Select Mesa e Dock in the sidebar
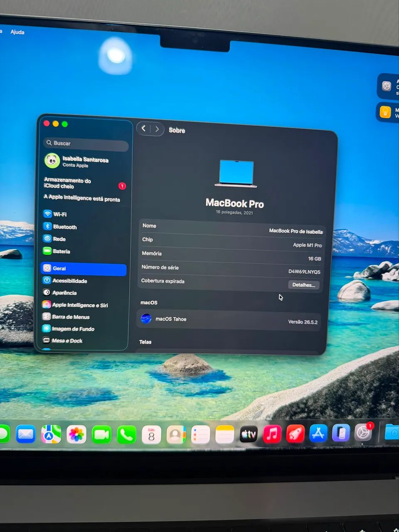 pos(62,340)
